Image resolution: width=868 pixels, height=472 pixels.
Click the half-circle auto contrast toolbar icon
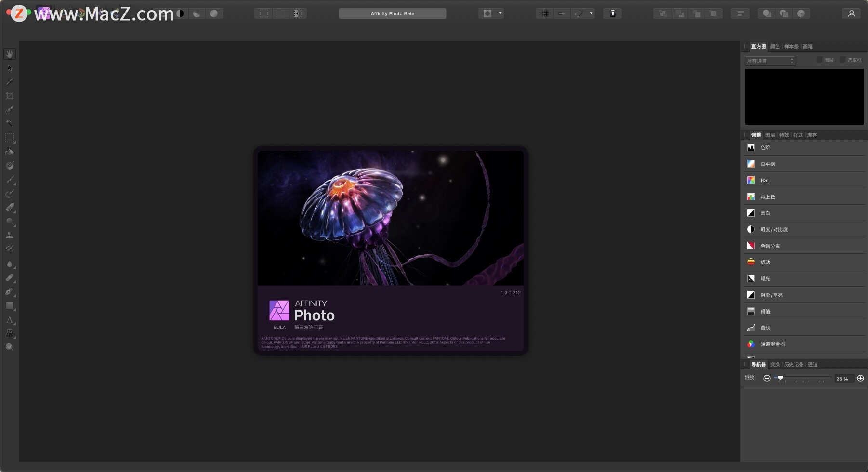pyautogui.click(x=181, y=13)
